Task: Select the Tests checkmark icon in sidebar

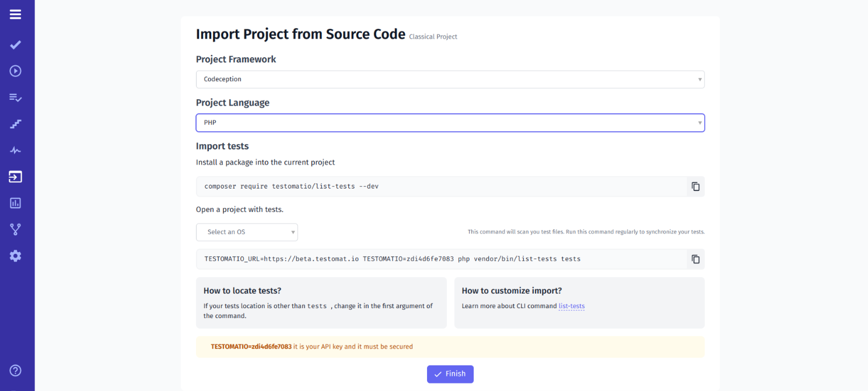Action: pyautogui.click(x=15, y=44)
